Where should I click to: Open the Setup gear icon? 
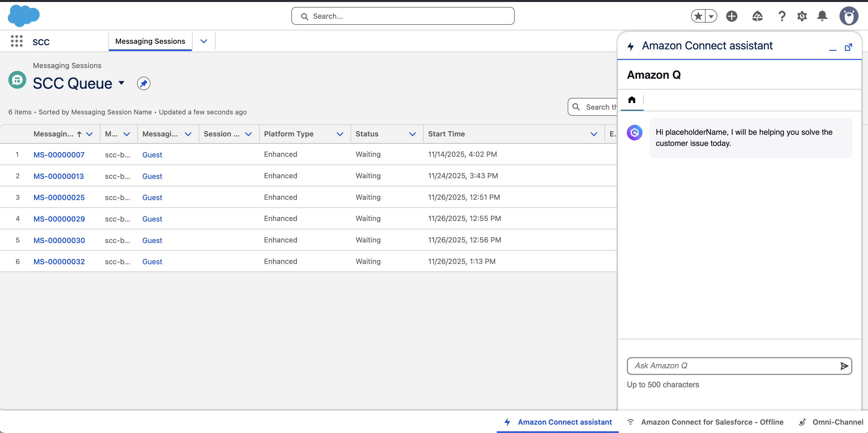point(802,16)
